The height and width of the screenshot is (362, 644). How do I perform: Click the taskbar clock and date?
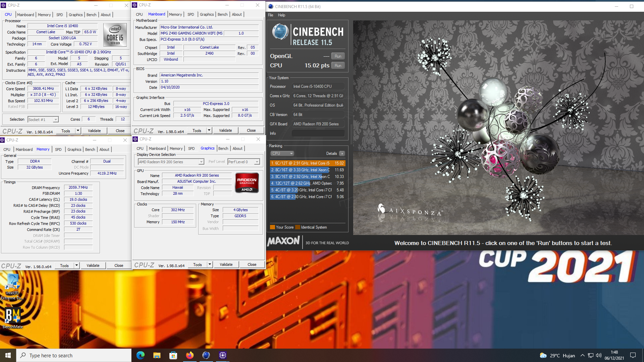coord(614,355)
